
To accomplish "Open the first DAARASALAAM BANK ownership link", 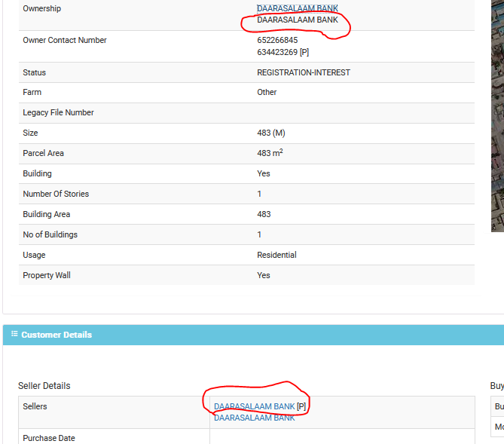I will [298, 8].
